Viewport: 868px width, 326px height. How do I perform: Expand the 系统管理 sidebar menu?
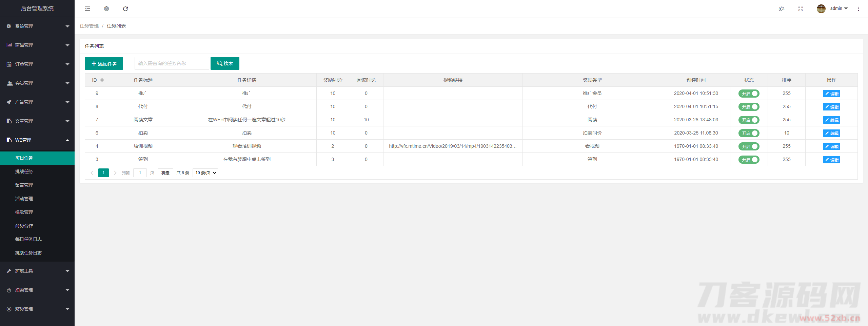pos(37,26)
